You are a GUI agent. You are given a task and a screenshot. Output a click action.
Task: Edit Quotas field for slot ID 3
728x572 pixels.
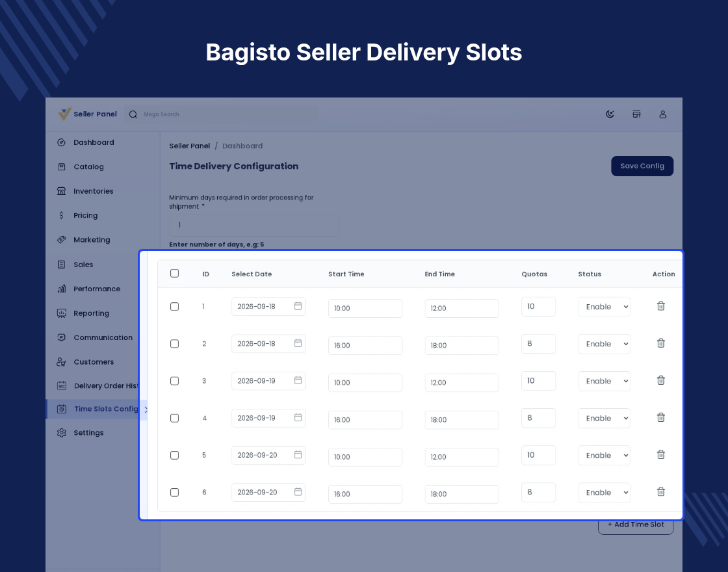(539, 381)
